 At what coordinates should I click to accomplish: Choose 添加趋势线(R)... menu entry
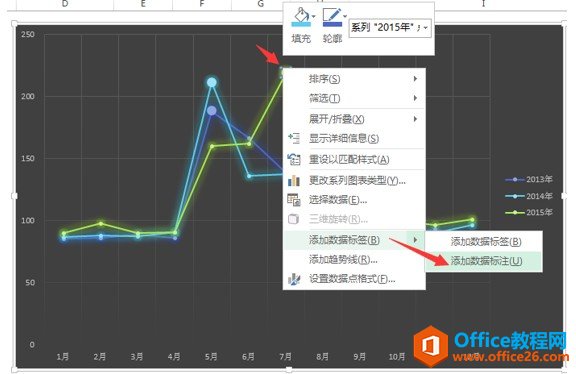coord(354,259)
